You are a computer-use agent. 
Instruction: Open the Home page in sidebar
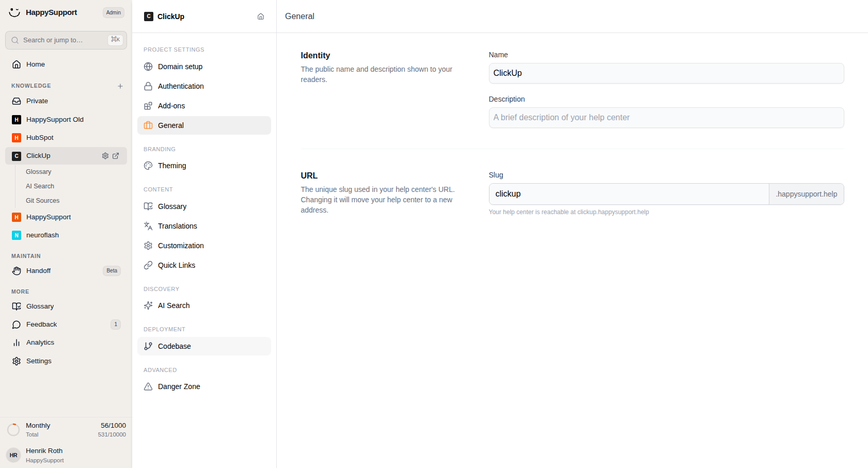point(66,64)
